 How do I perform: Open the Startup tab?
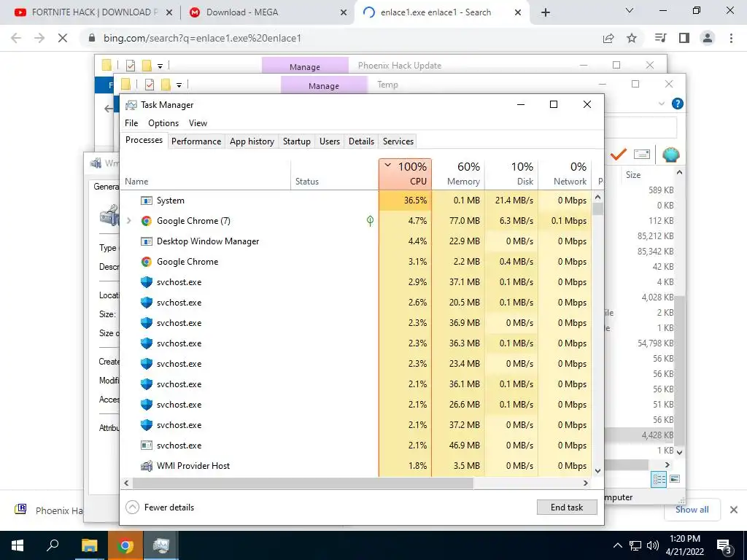click(296, 141)
